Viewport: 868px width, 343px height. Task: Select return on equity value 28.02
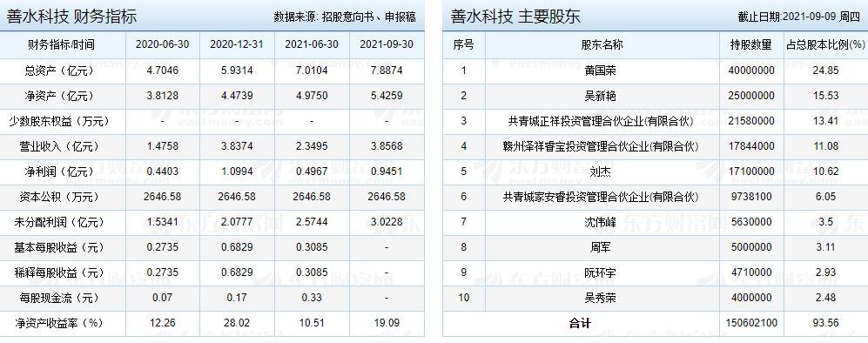(x=237, y=323)
